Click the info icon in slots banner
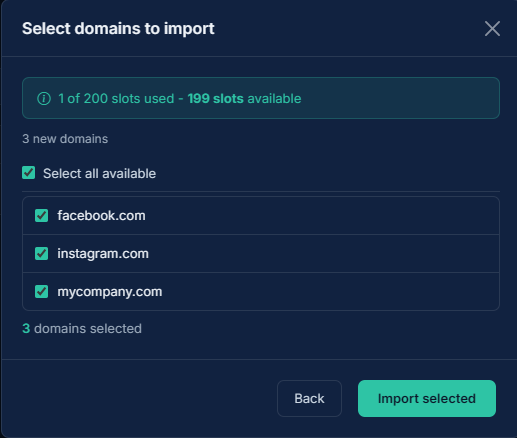This screenshot has height=438, width=517. tap(44, 99)
